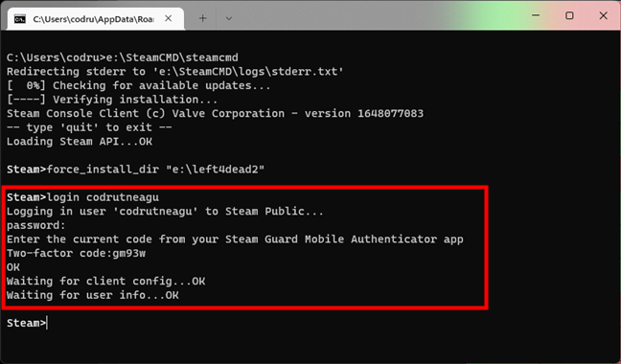Click 'Waiting for user info...OK' line
Image resolution: width=621 pixels, height=364 pixels.
pyautogui.click(x=92, y=295)
